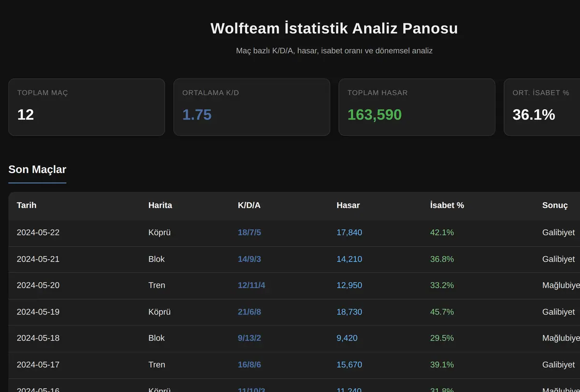Click Galibiyet result in the 2024-05-17 row
The width and height of the screenshot is (580, 392).
click(x=559, y=364)
